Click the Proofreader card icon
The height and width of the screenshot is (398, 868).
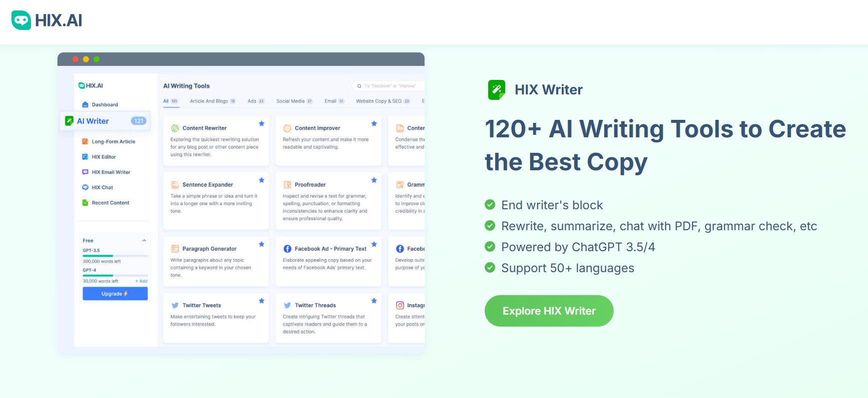[287, 185]
